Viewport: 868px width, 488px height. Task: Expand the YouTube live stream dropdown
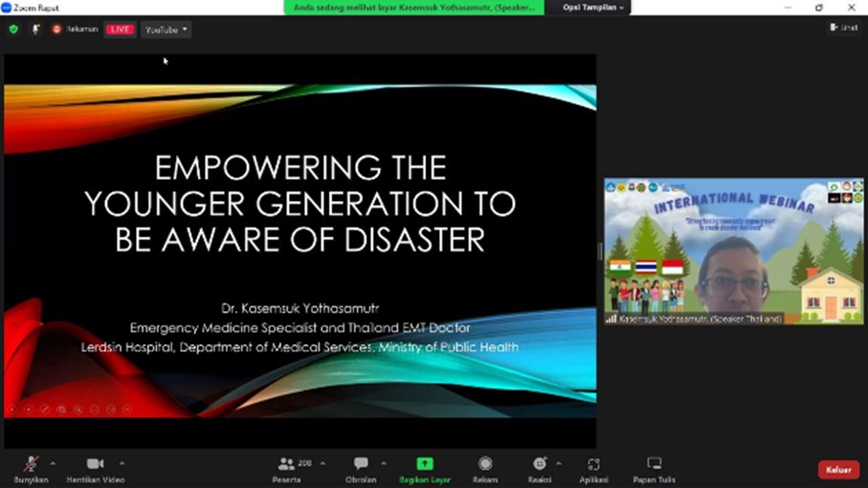pos(167,30)
